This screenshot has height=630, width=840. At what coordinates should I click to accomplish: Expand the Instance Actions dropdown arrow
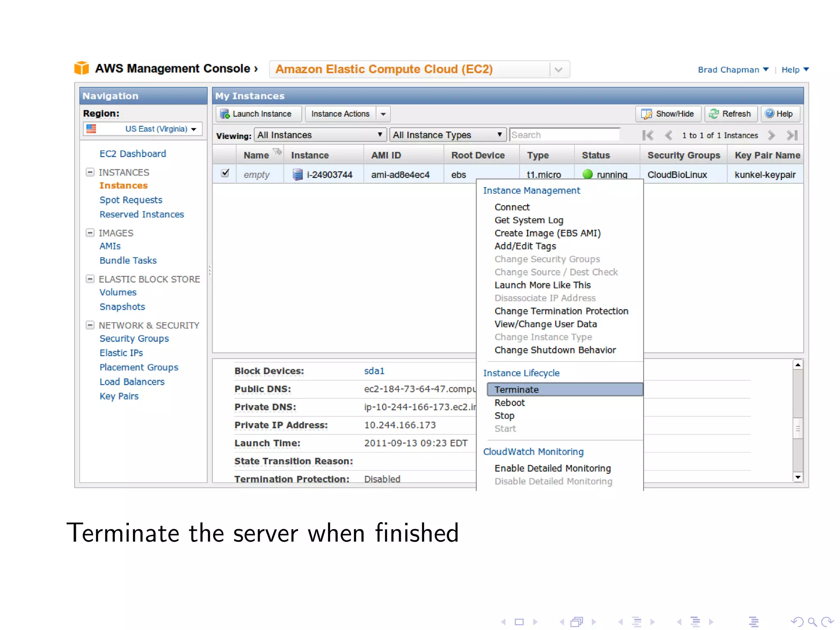[383, 114]
